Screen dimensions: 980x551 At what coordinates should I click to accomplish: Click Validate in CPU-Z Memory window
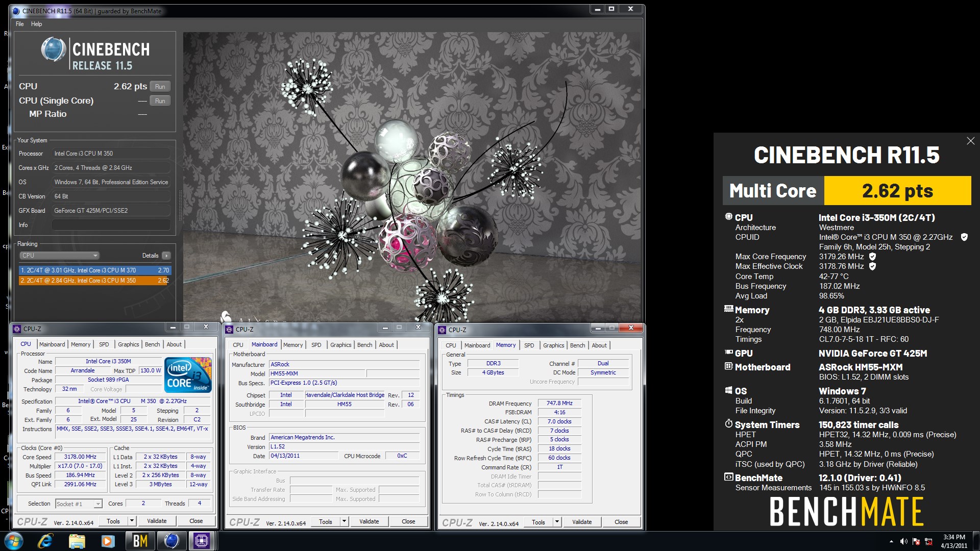click(x=582, y=522)
